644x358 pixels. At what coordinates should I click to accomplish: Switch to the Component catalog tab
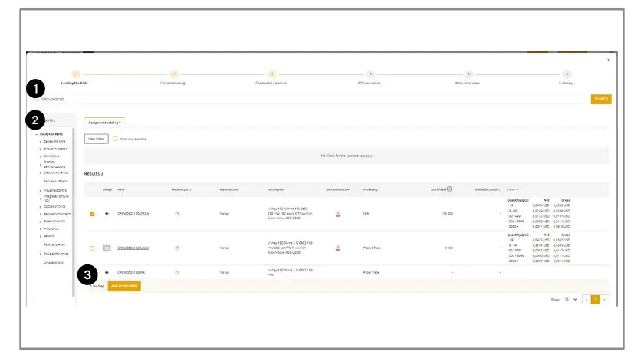(103, 122)
